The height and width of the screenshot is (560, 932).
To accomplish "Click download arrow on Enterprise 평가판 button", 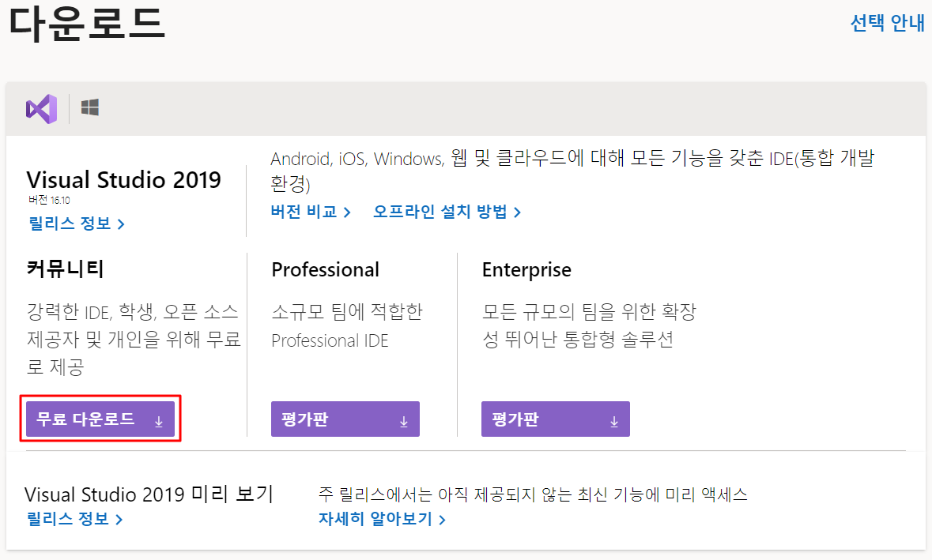I will (x=614, y=421).
